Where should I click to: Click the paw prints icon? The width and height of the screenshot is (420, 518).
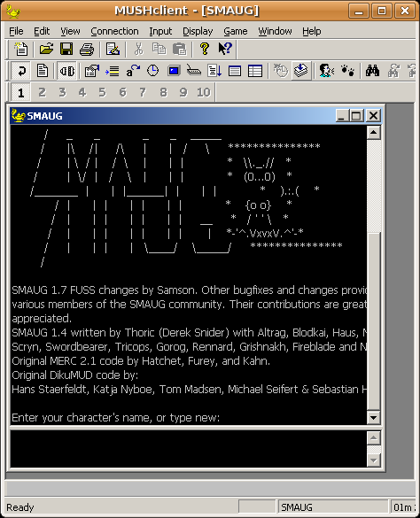tap(347, 70)
